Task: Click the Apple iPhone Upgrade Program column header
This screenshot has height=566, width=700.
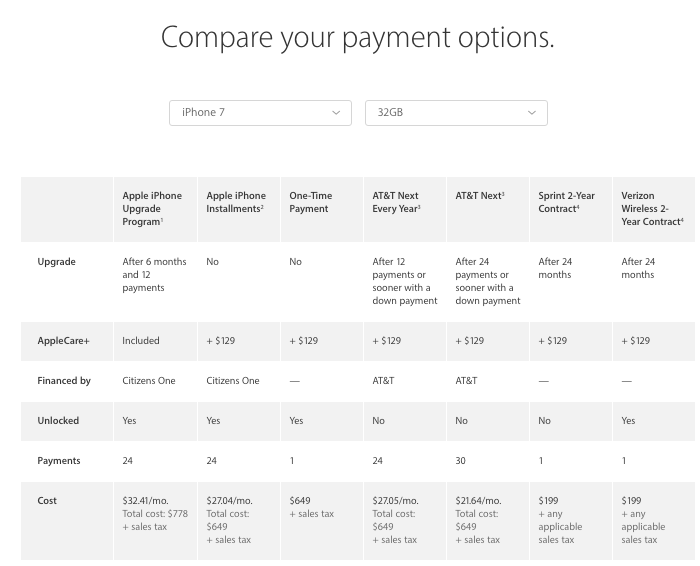Action: click(151, 209)
